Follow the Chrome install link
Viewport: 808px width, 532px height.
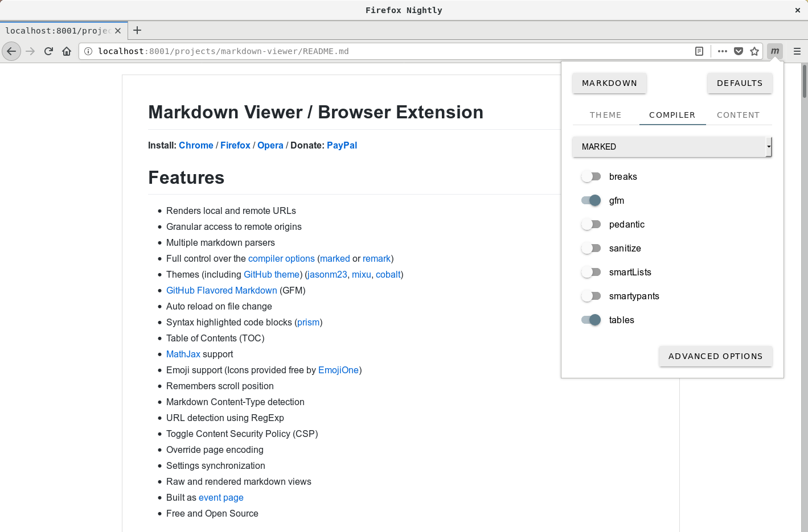196,145
